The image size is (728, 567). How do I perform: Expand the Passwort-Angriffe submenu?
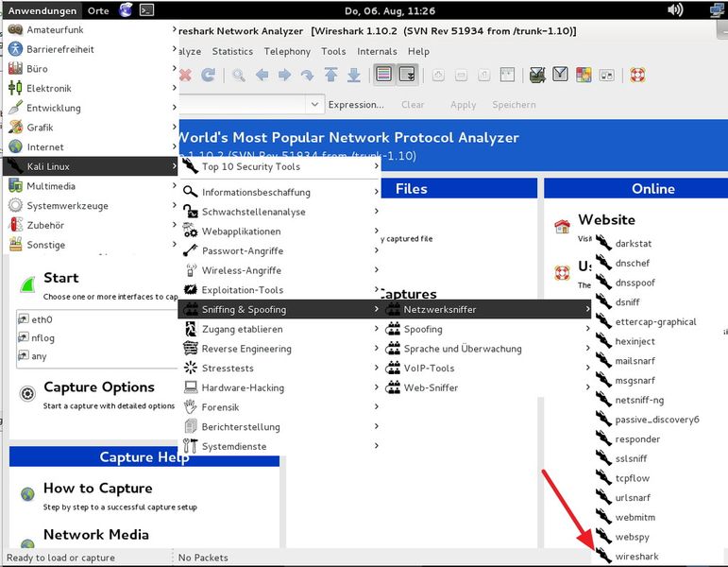tap(280, 250)
